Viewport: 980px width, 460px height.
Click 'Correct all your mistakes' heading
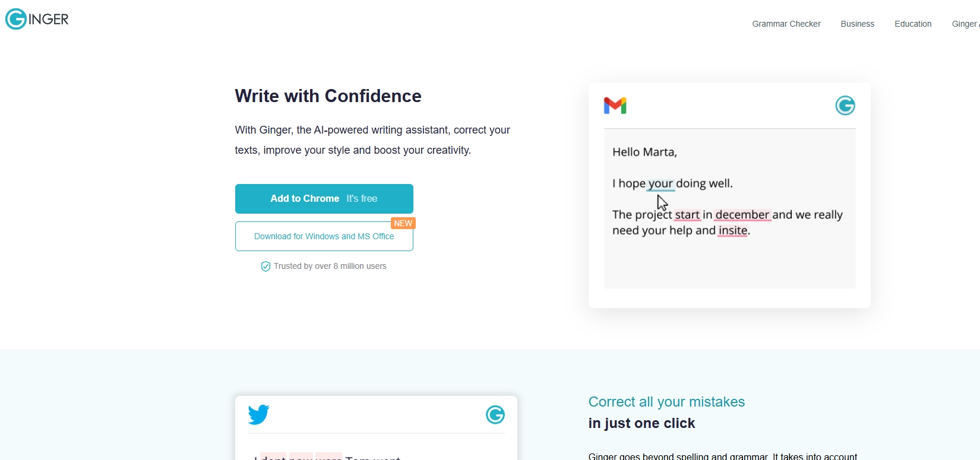pos(666,402)
